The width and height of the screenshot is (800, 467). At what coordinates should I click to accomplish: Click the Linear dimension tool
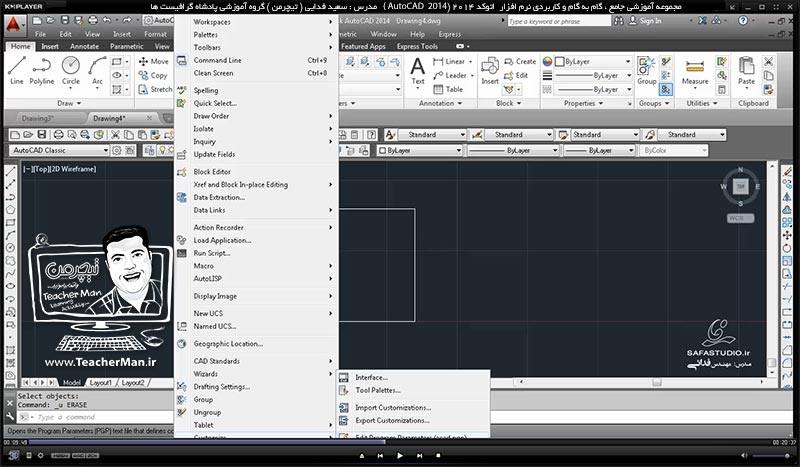(449, 61)
